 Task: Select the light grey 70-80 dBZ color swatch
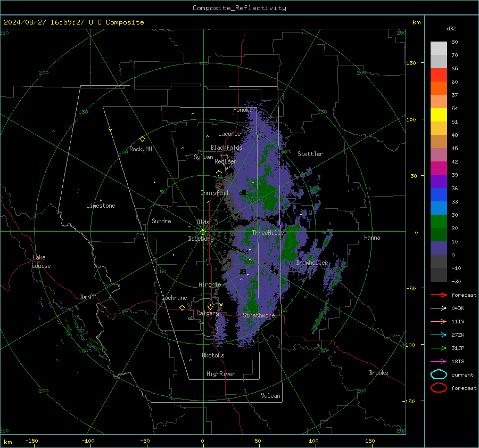439,48
